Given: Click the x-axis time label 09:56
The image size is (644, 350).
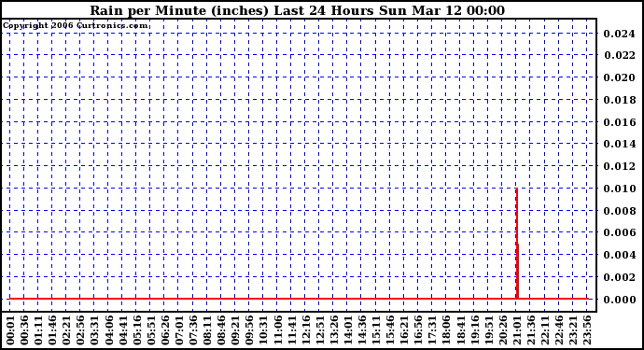Looking at the screenshot, I should 250,330.
